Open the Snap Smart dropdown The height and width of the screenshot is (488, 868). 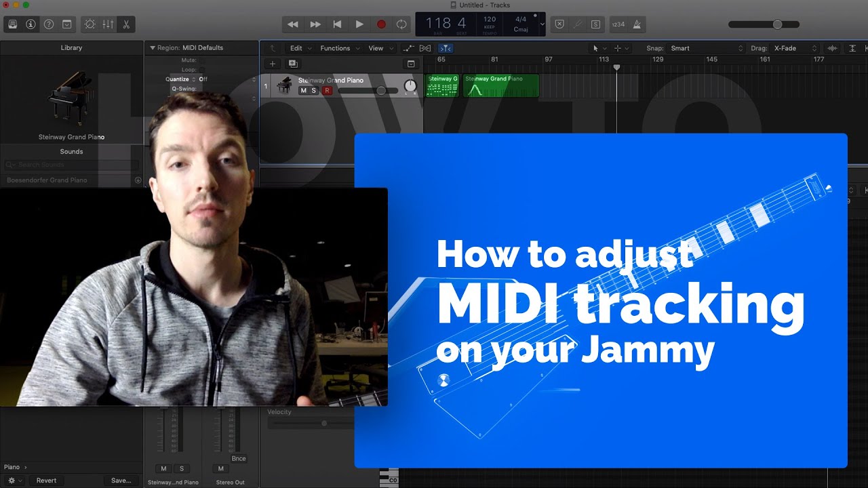[x=706, y=48]
